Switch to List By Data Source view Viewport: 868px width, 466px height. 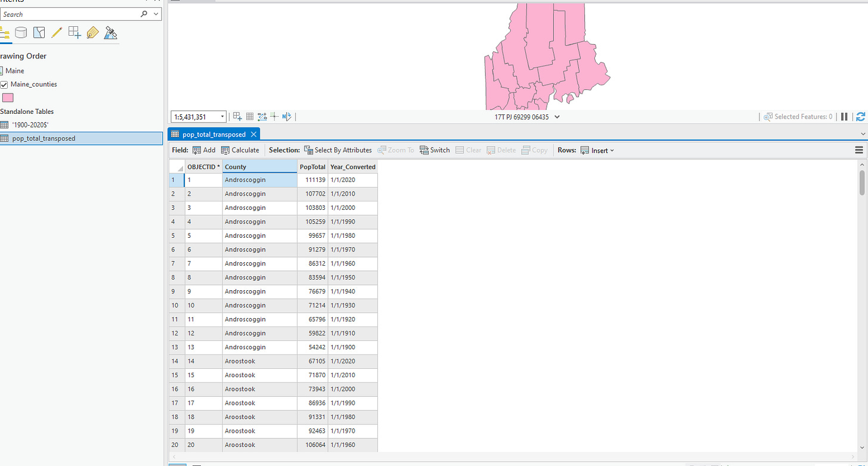(21, 33)
